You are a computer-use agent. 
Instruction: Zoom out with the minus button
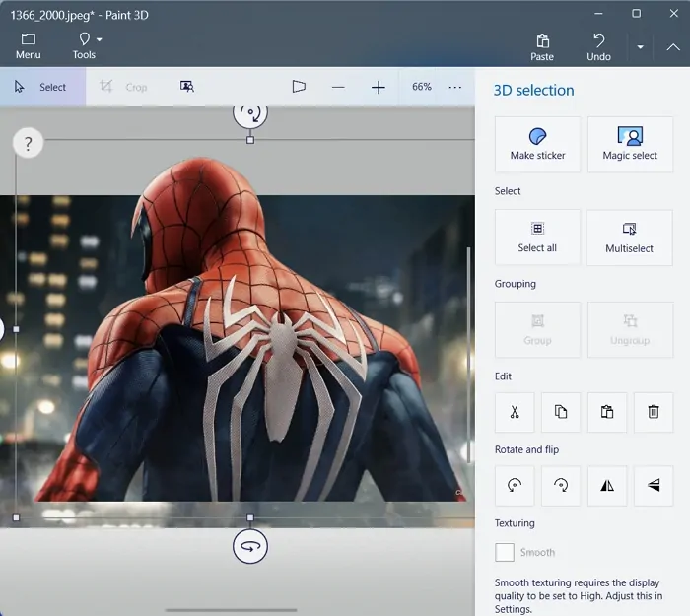click(338, 87)
